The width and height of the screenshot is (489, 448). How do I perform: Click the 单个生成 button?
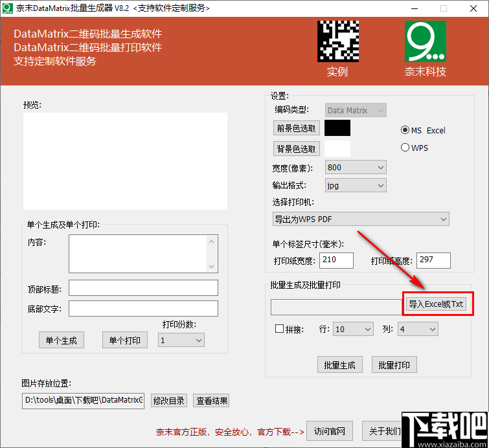(x=62, y=340)
